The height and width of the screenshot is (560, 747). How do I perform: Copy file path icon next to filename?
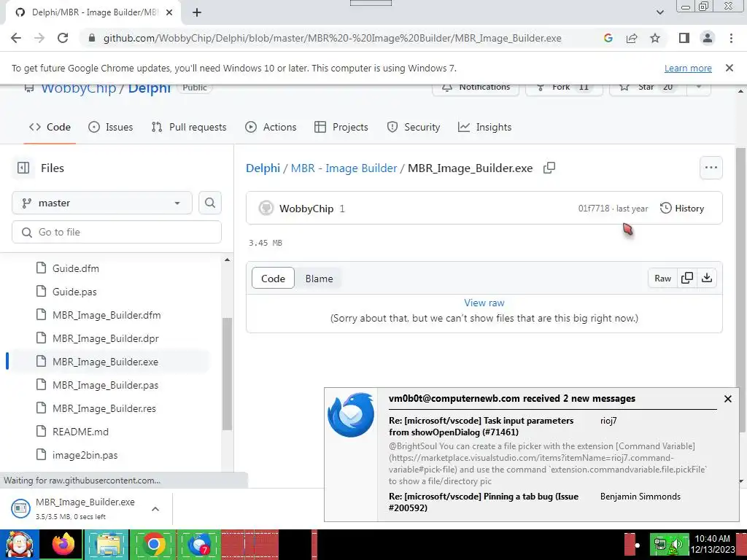(x=549, y=168)
